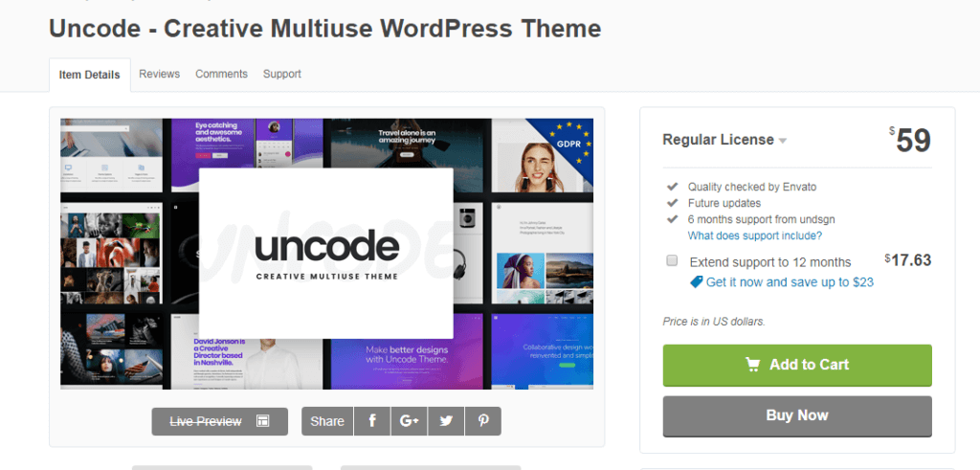Image resolution: width=980 pixels, height=470 pixels.
Task: Share on Twitter bird icon
Action: [446, 421]
